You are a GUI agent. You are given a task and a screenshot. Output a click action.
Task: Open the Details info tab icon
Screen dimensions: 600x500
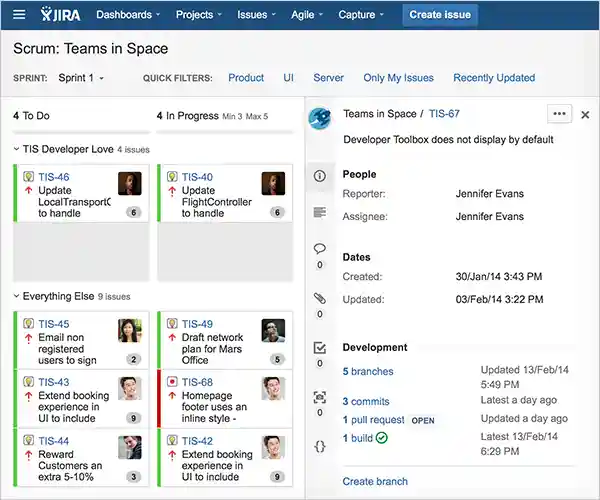320,176
